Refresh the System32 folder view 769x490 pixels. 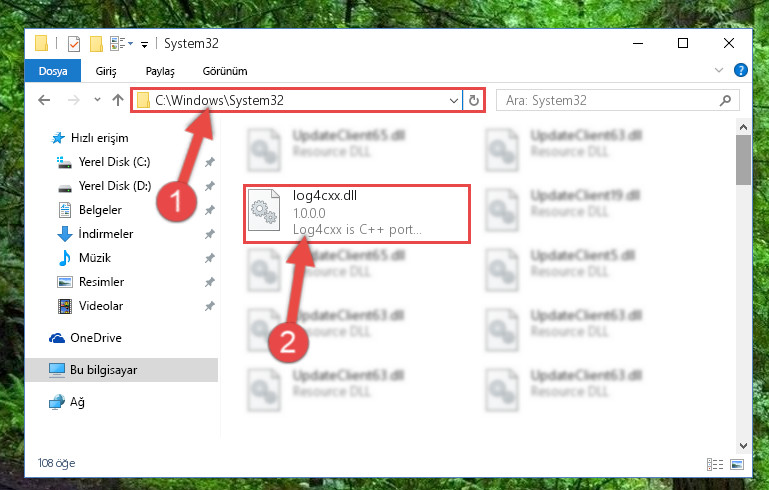(474, 101)
